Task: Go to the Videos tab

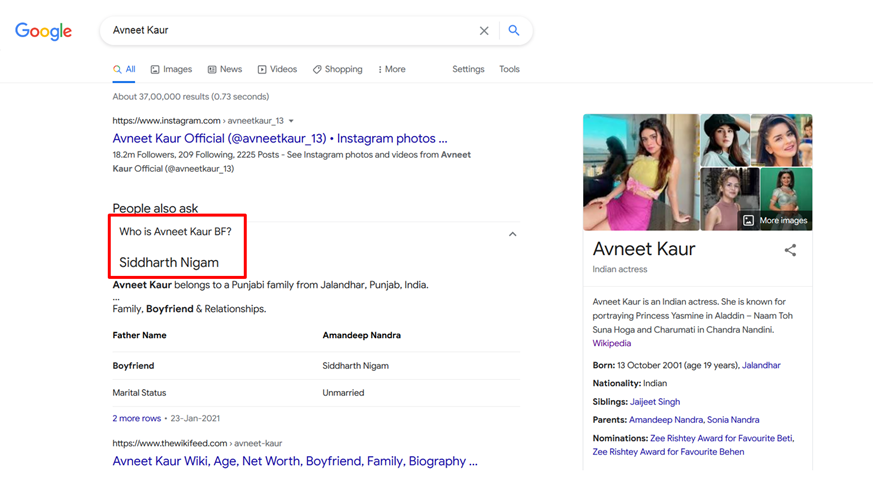Action: pyautogui.click(x=277, y=69)
